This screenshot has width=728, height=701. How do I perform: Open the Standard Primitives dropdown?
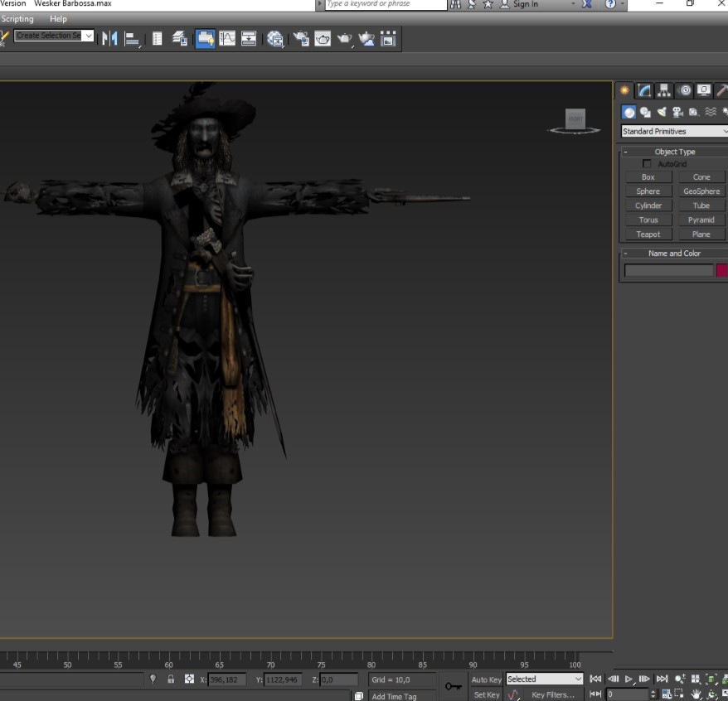click(x=675, y=131)
